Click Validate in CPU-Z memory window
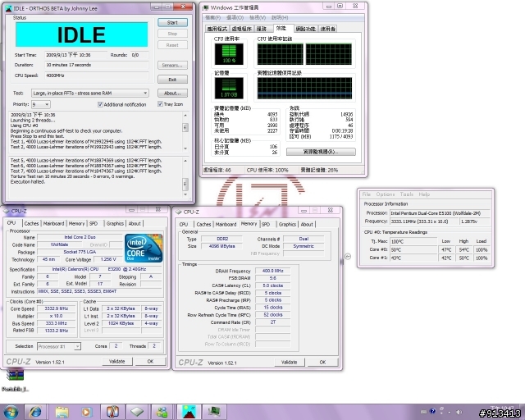 click(x=290, y=362)
